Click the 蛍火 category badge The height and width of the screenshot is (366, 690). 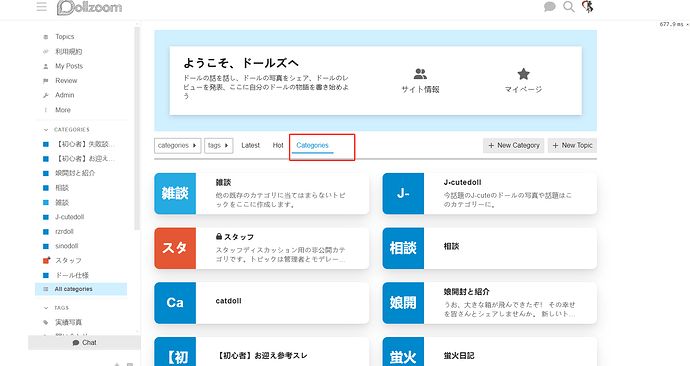(x=403, y=352)
